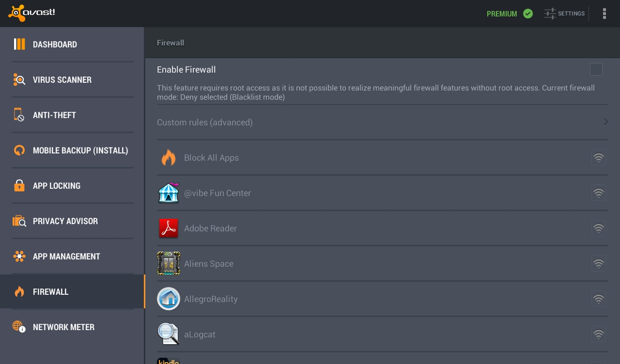
Task: Click the Mobile Backup circular icon
Action: [x=19, y=150]
